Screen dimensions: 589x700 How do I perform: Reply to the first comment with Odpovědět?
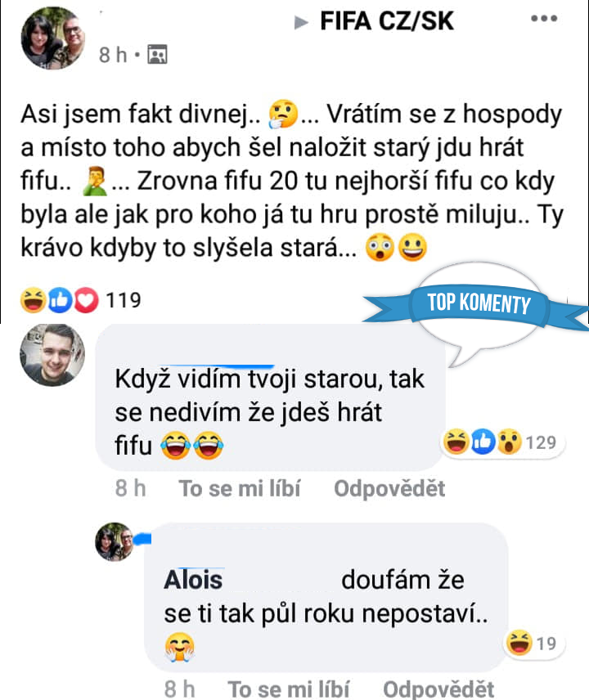[x=389, y=488]
